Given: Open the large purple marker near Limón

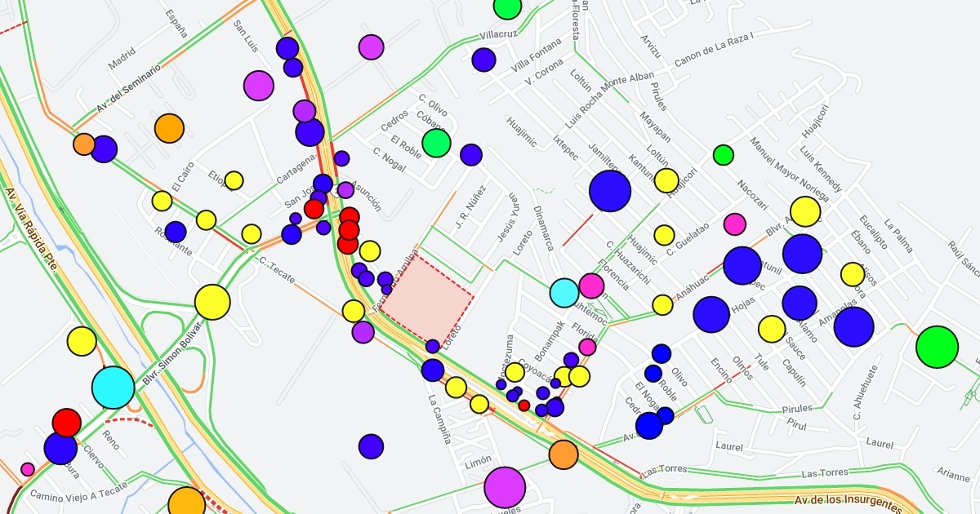Looking at the screenshot, I should point(505,487).
